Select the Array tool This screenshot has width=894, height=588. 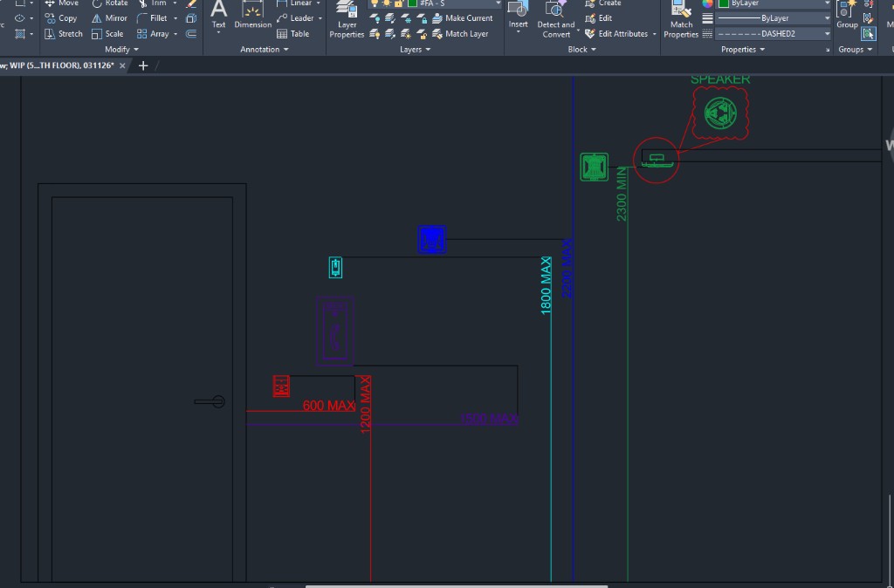[x=153, y=34]
